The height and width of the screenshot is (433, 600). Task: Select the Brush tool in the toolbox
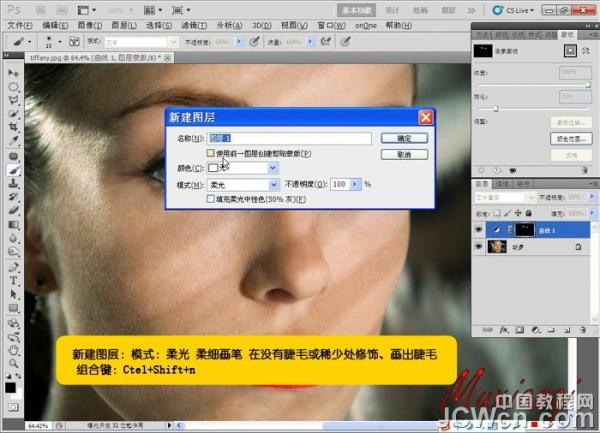14,170
